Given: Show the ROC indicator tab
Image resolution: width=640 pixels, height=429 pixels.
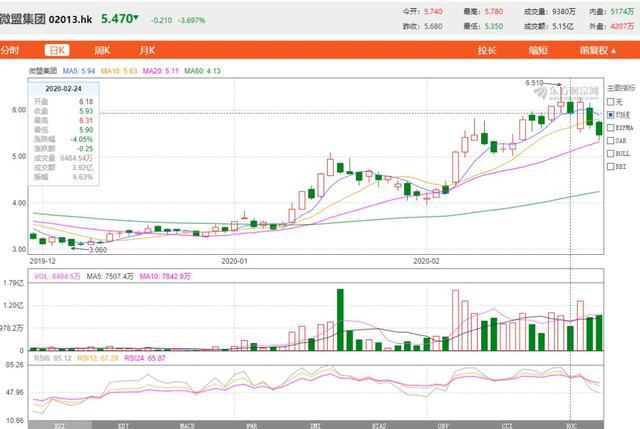Looking at the screenshot, I should click(571, 424).
